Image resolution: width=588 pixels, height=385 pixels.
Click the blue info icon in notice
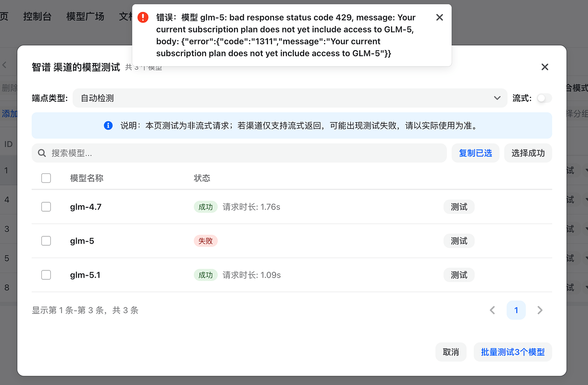108,126
